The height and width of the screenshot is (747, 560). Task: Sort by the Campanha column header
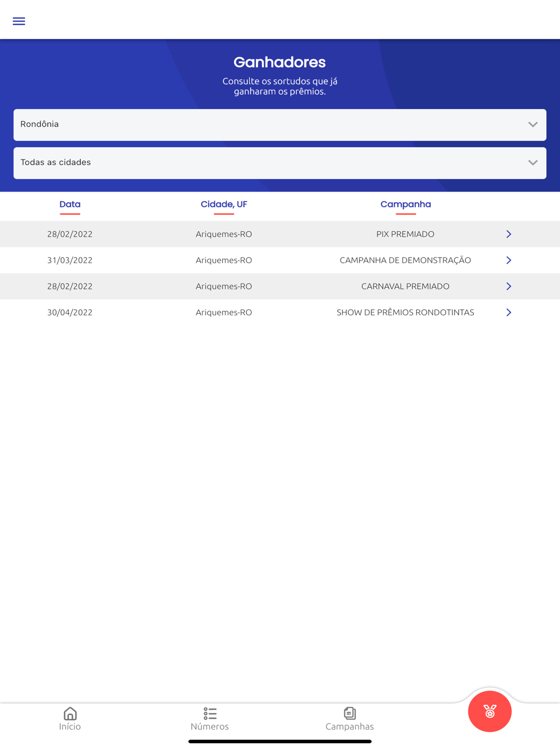click(x=405, y=204)
